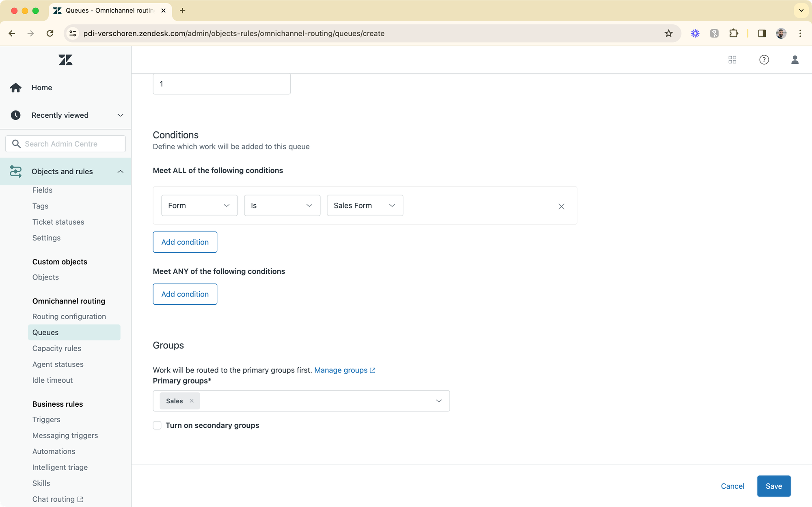The image size is (812, 507).
Task: Open the Is operator dropdown
Action: pyautogui.click(x=282, y=206)
